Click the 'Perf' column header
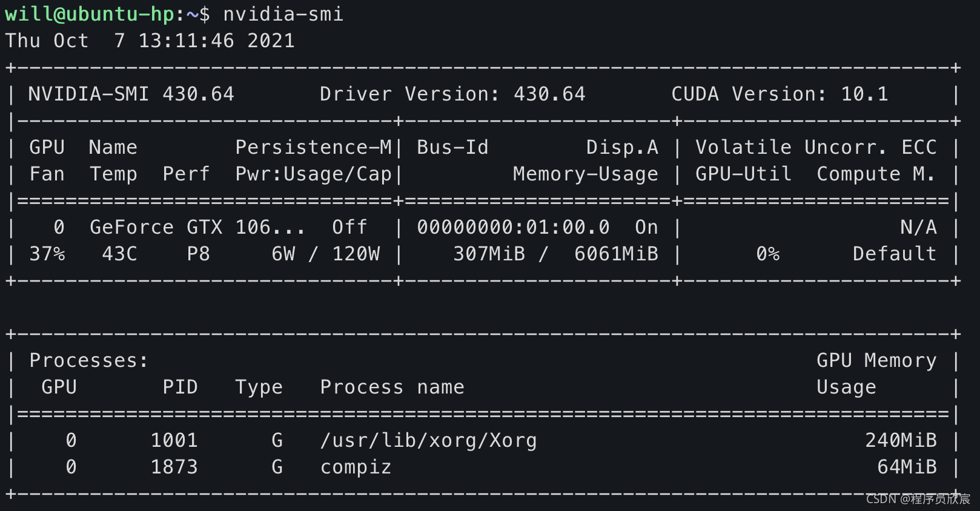The height and width of the screenshot is (511, 980). (x=186, y=174)
